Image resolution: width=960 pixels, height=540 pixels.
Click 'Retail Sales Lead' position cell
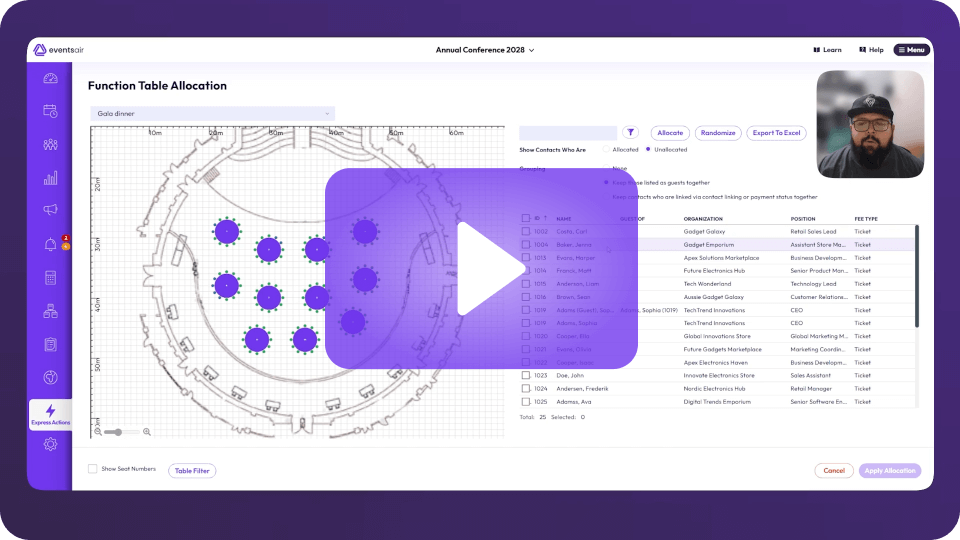pyautogui.click(x=813, y=231)
